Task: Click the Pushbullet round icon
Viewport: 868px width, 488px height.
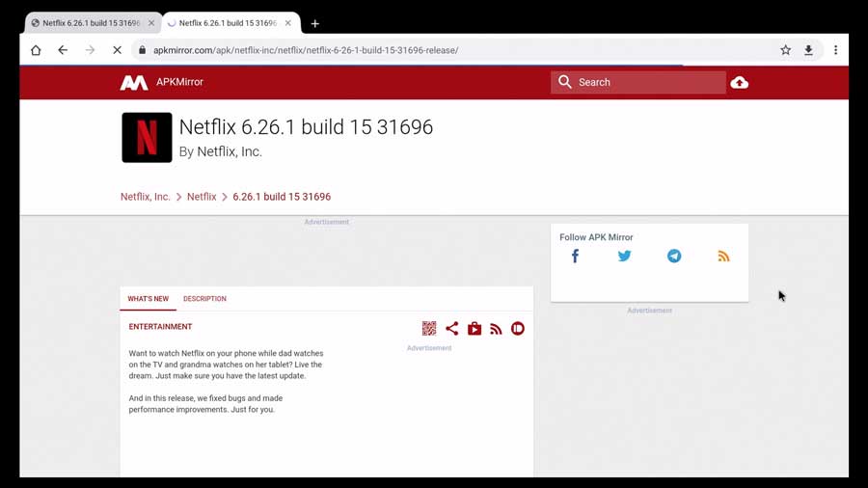Action: coord(518,329)
